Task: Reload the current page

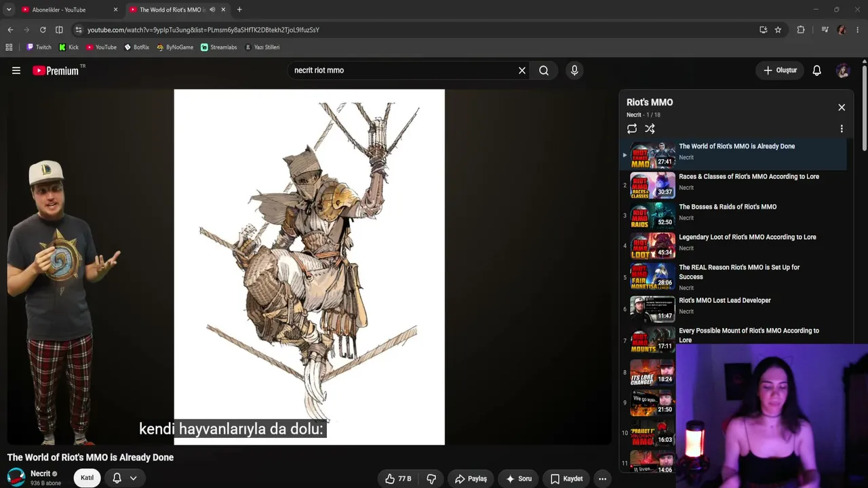Action: pos(43,30)
